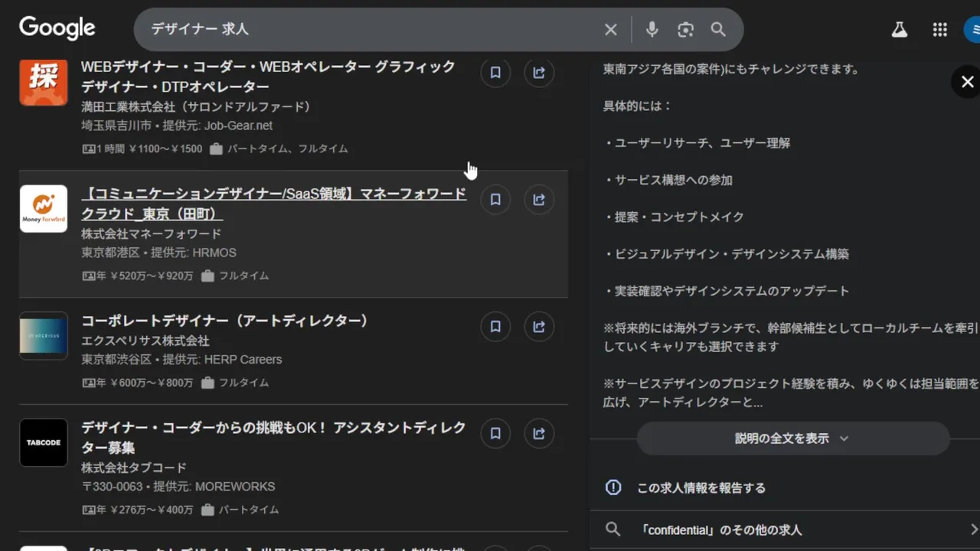
Task: Click 〒330-0063・提供元: MOREWORKS text
Action: point(178,487)
